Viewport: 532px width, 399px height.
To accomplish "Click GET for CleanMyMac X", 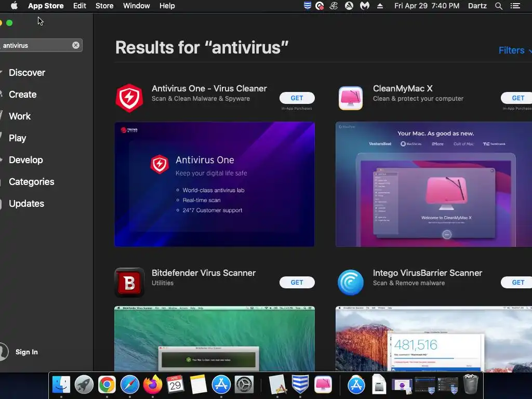I will 517,98.
